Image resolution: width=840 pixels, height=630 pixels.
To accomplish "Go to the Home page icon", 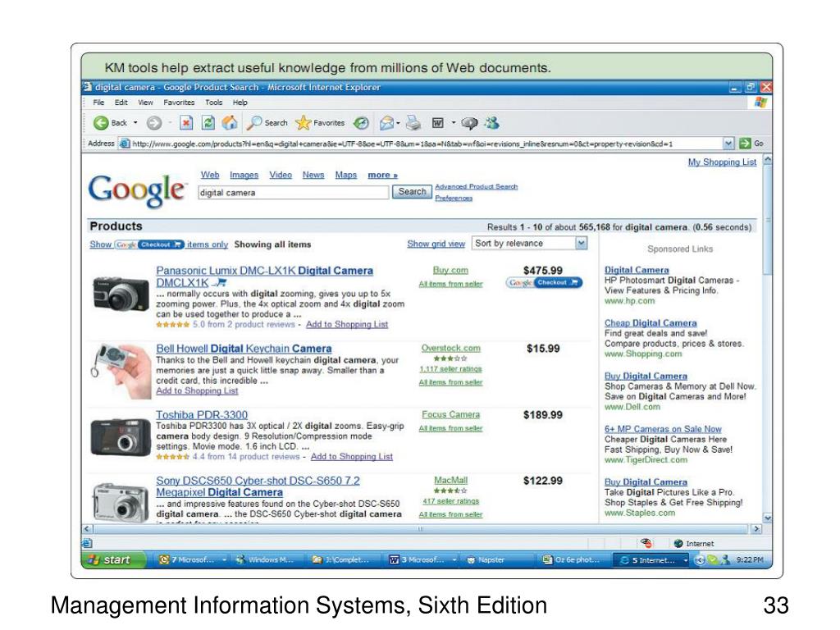I will click(230, 123).
